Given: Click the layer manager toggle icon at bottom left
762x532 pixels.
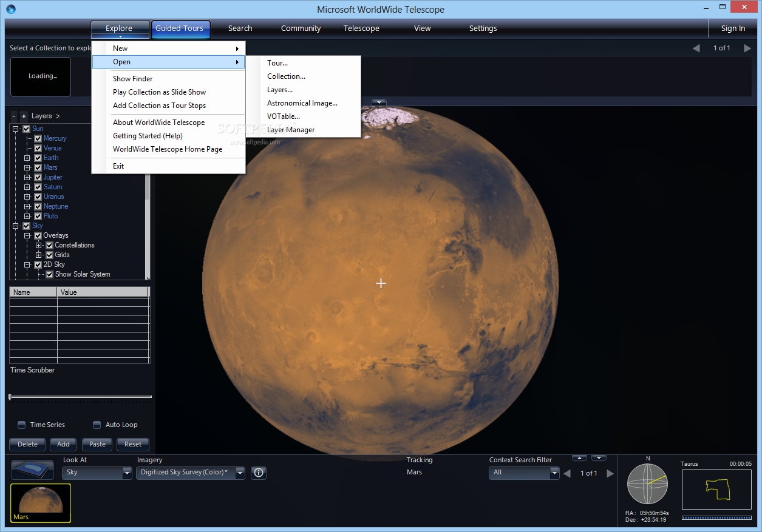Looking at the screenshot, I should (x=33, y=470).
